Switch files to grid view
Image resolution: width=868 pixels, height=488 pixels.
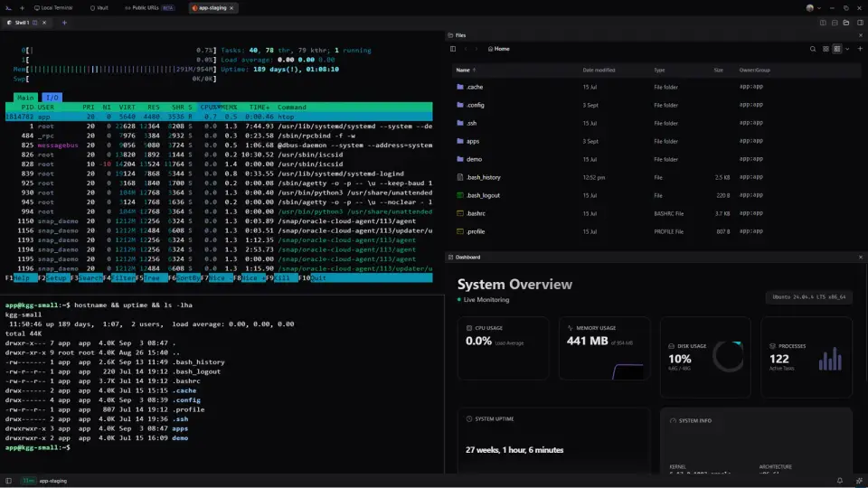click(826, 49)
